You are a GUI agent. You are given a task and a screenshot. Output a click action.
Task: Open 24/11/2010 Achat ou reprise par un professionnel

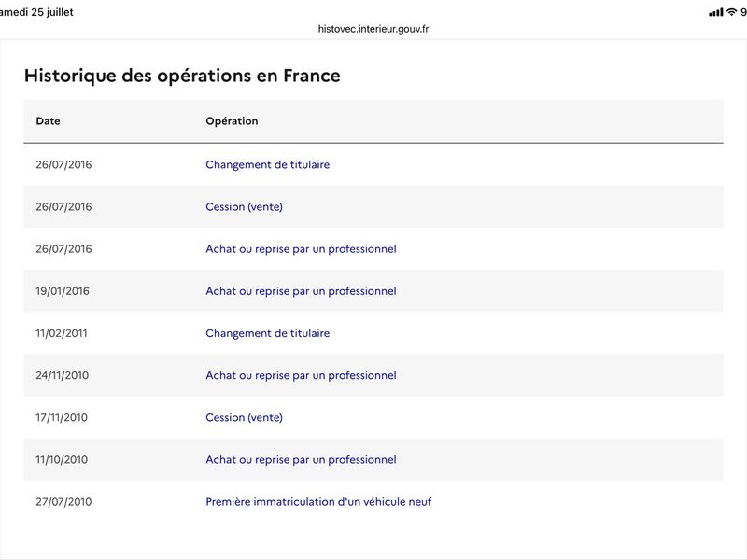pos(301,375)
